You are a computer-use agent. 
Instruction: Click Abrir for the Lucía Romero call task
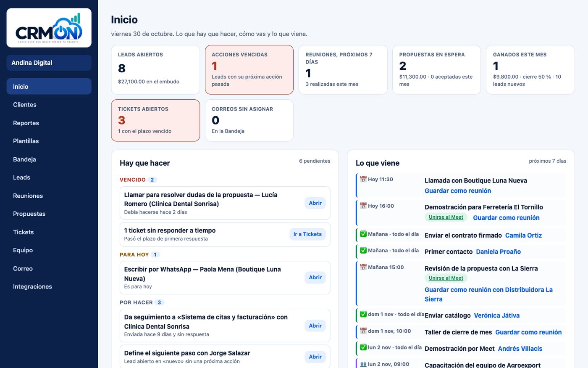point(315,203)
